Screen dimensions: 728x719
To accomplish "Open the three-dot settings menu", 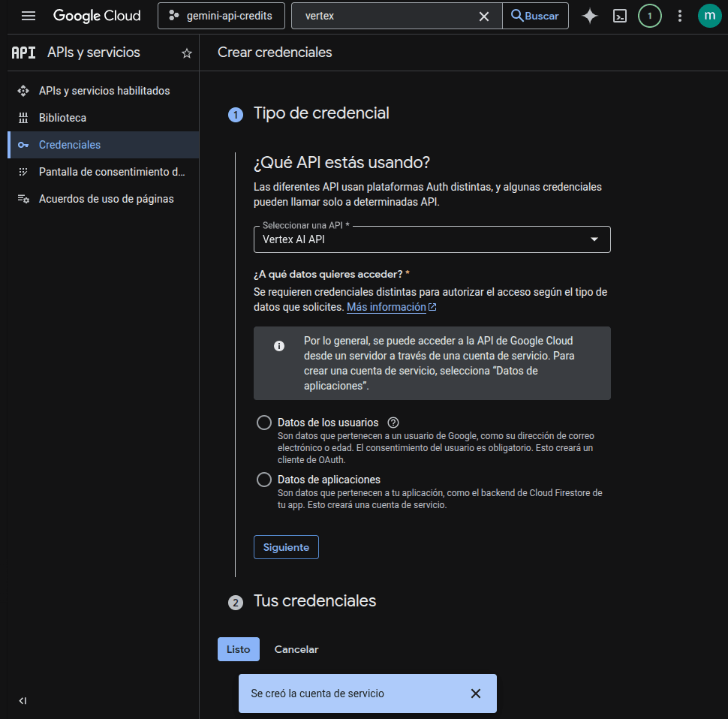I will 680,16.
